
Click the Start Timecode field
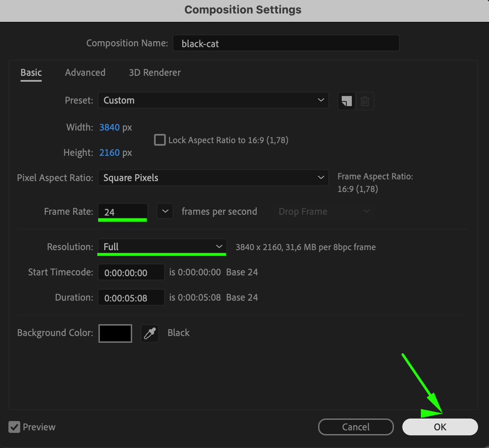pos(131,272)
